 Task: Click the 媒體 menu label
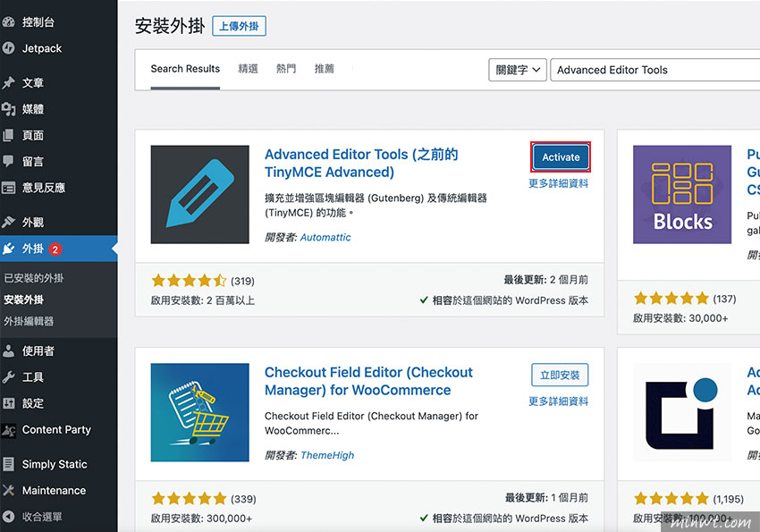33,109
